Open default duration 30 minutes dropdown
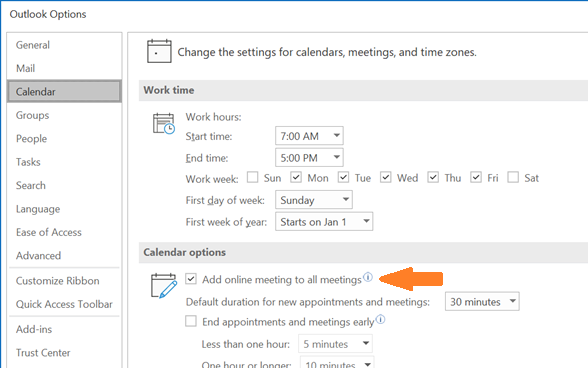This screenshot has width=588, height=368. pos(482,302)
